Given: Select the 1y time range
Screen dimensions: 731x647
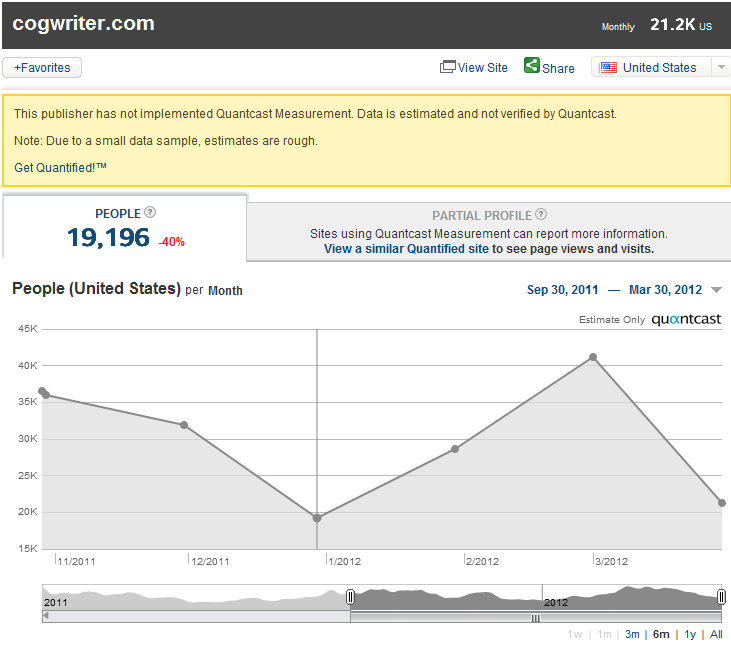Looking at the screenshot, I should pos(690,634).
